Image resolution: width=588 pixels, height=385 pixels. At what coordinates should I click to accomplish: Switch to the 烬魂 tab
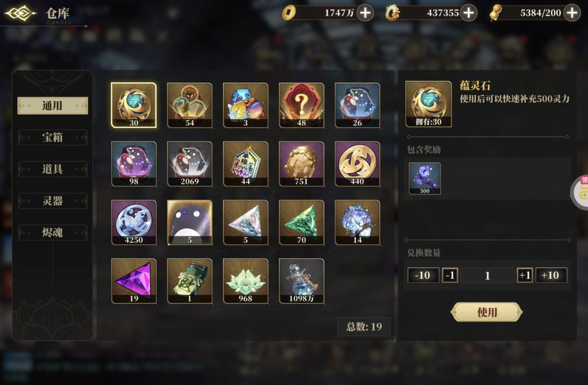pos(52,233)
